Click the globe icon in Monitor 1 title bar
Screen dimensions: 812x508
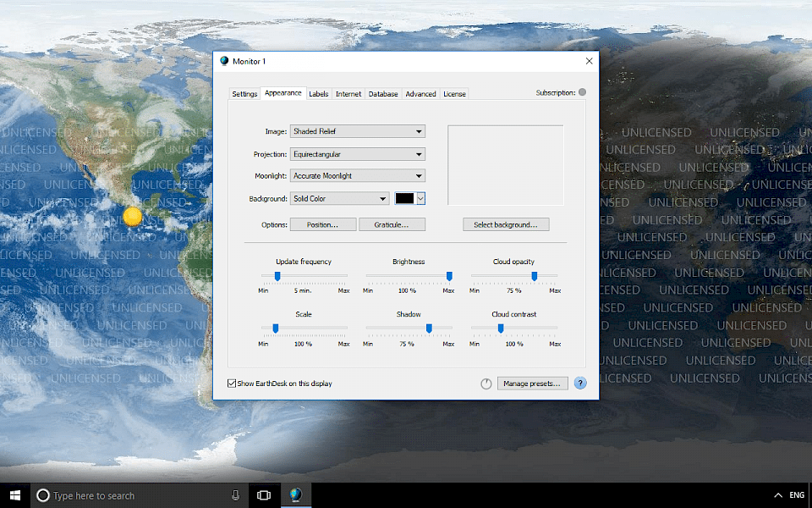pos(224,61)
